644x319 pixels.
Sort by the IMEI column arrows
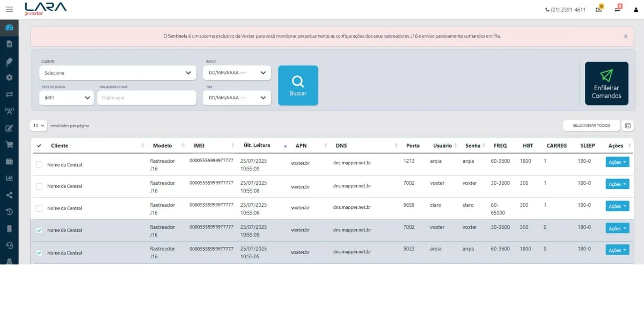pyautogui.click(x=233, y=146)
